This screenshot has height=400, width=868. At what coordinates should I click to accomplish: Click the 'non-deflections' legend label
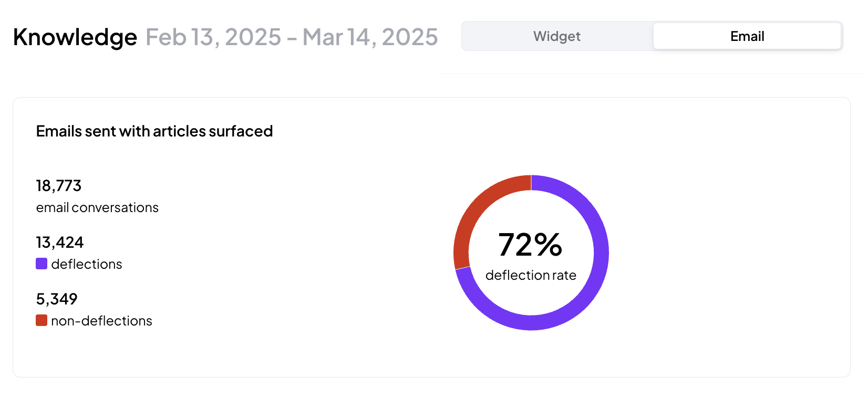[102, 321]
